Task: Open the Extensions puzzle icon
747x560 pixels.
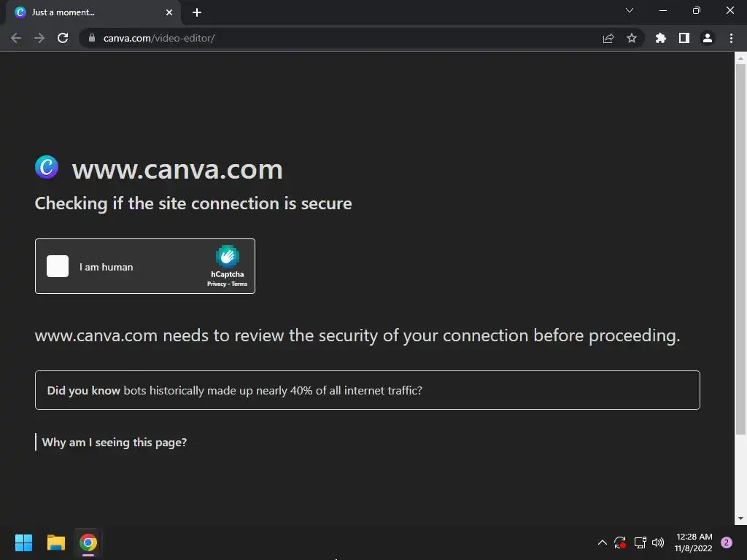Action: 660,38
